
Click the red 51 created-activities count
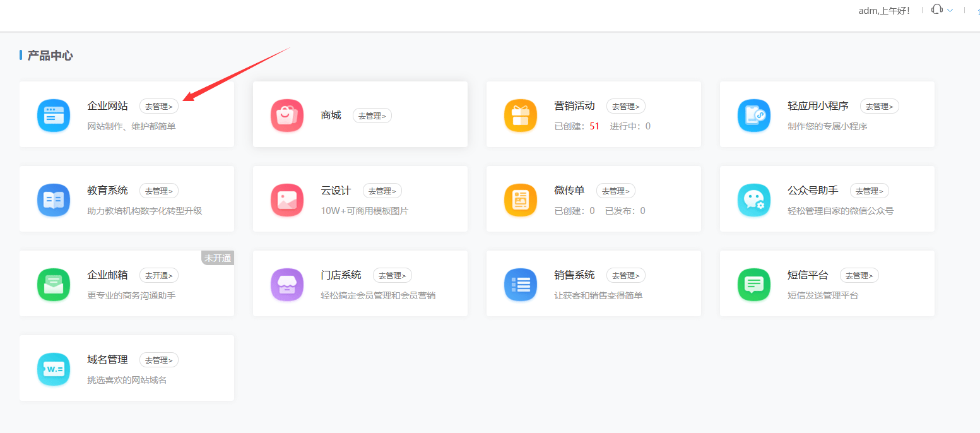[594, 126]
